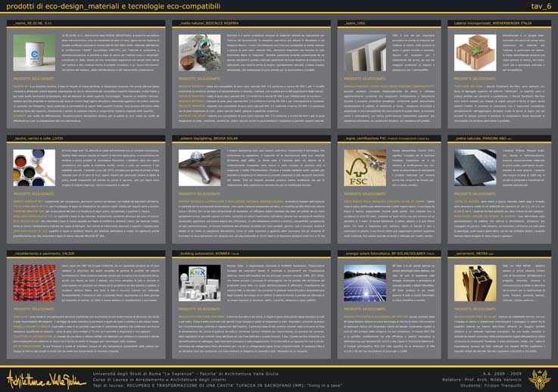Click the RE.SI.NE. paint bucket thumbnail
Image resolution: width=558 pixels, height=392 pixels.
click(34, 53)
